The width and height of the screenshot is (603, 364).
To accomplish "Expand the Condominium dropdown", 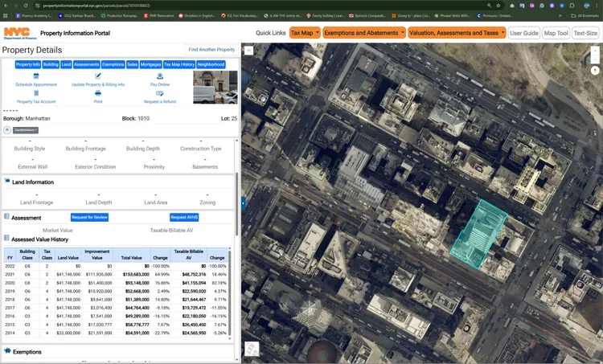I will point(26,129).
